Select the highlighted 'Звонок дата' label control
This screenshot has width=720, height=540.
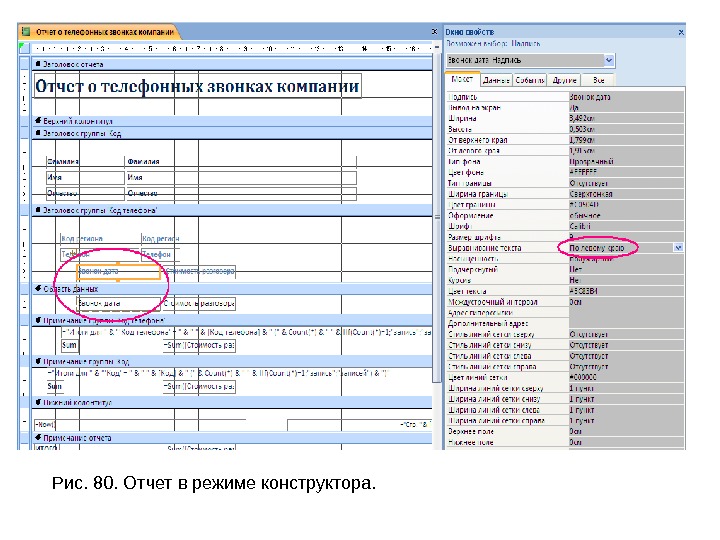(118, 271)
